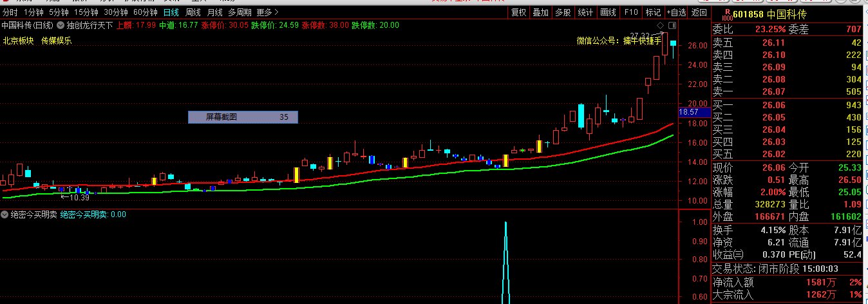Add stock via +自选 button
This screenshot has width=868, height=304.
[675, 12]
